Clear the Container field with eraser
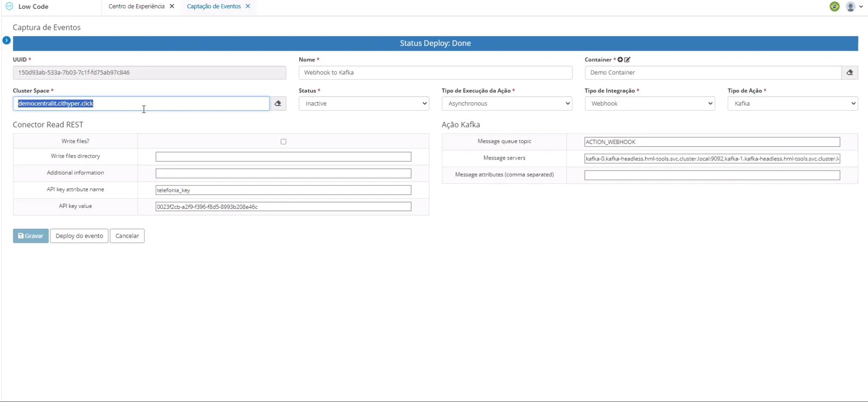This screenshot has width=868, height=402. pyautogui.click(x=850, y=72)
